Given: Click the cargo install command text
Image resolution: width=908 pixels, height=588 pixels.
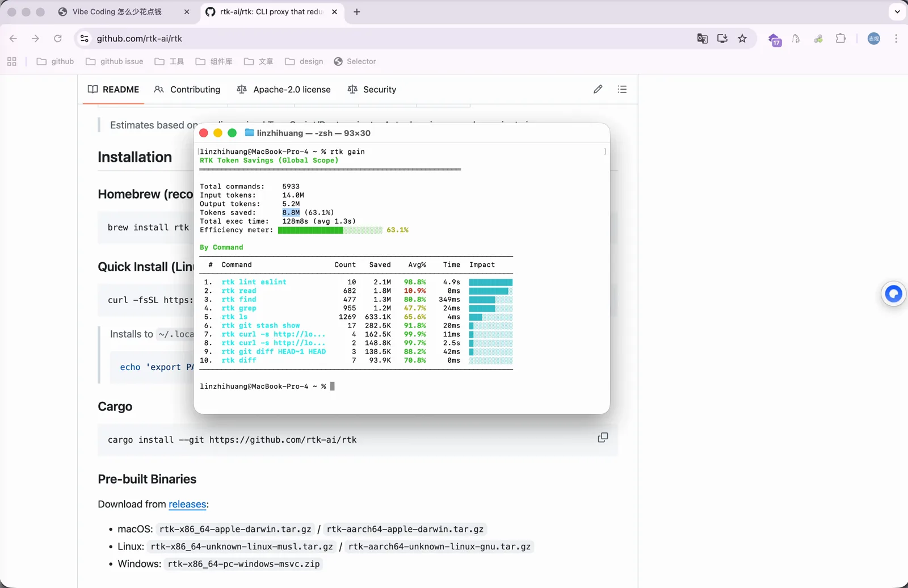Looking at the screenshot, I should (x=232, y=440).
